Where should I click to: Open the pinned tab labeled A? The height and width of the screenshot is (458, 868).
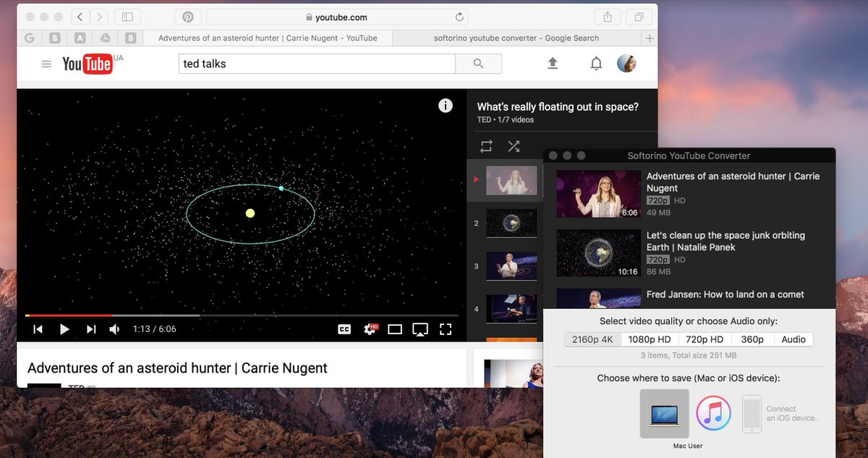click(x=80, y=38)
